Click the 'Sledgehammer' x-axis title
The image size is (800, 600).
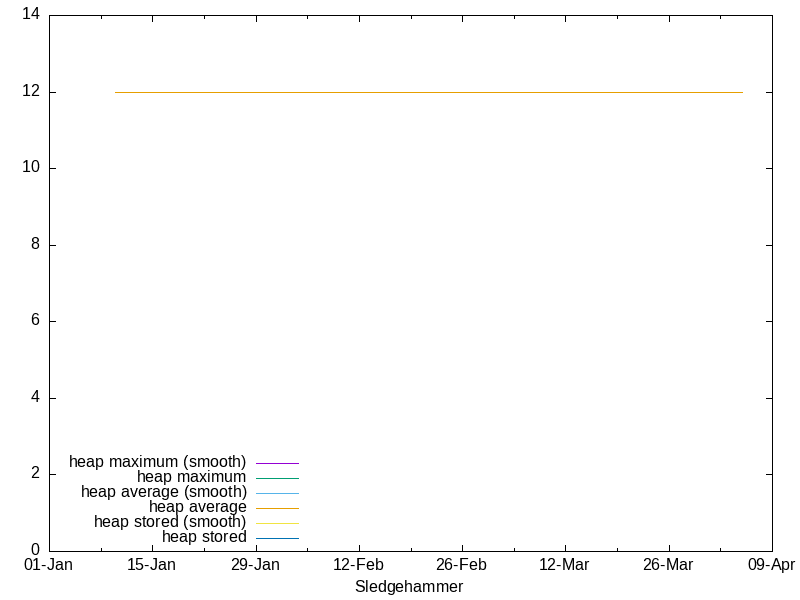tap(409, 587)
